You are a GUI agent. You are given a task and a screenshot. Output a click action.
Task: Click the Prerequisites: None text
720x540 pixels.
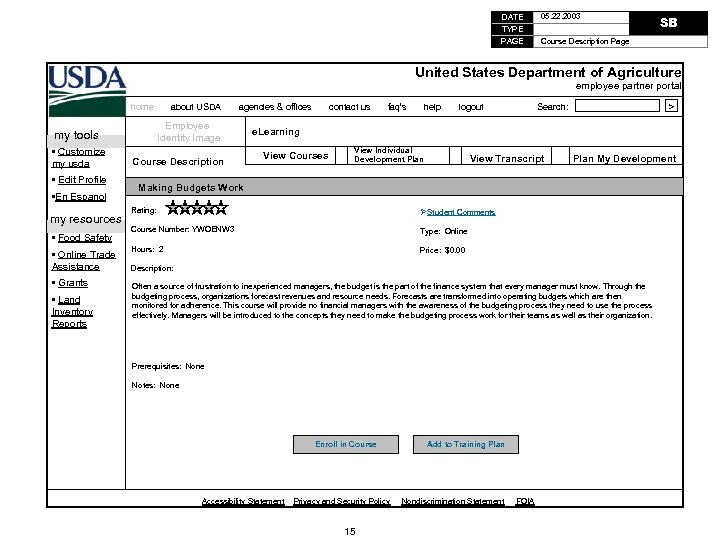tap(168, 366)
